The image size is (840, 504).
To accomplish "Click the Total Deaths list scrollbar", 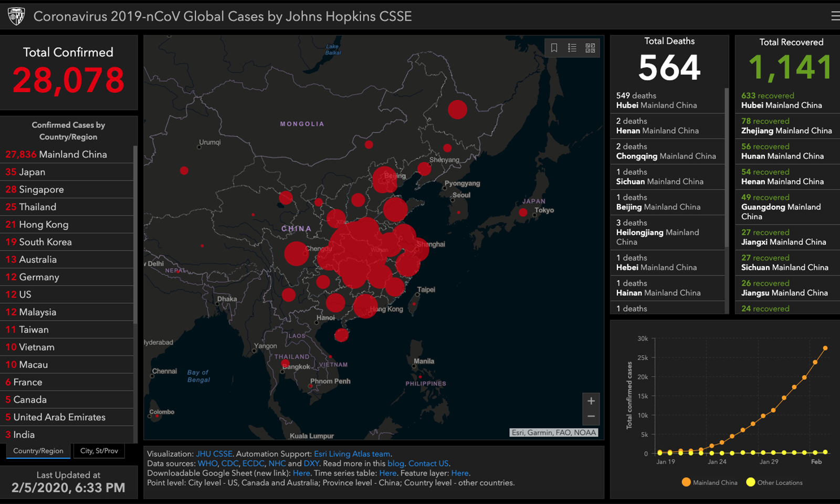I will pos(727,167).
